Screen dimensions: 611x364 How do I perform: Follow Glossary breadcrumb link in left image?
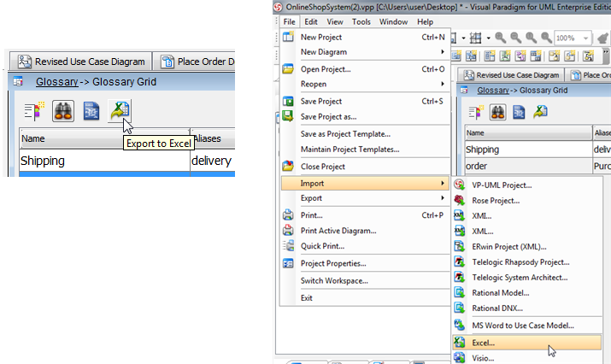pos(57,82)
